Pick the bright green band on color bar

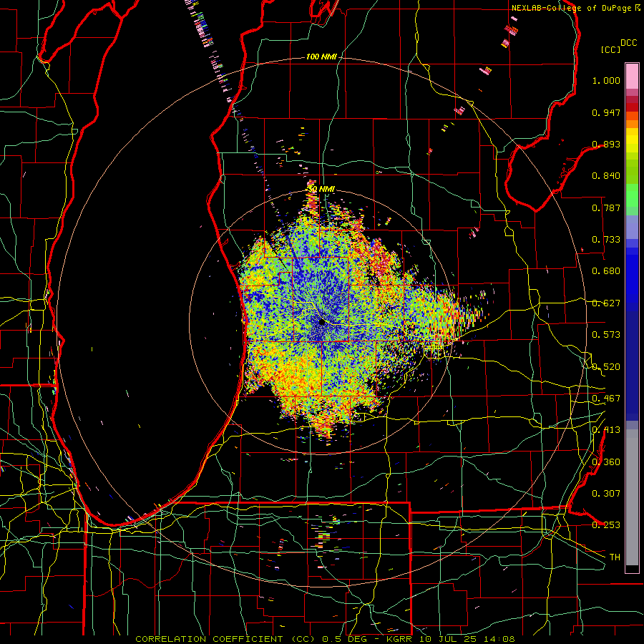[x=632, y=195]
